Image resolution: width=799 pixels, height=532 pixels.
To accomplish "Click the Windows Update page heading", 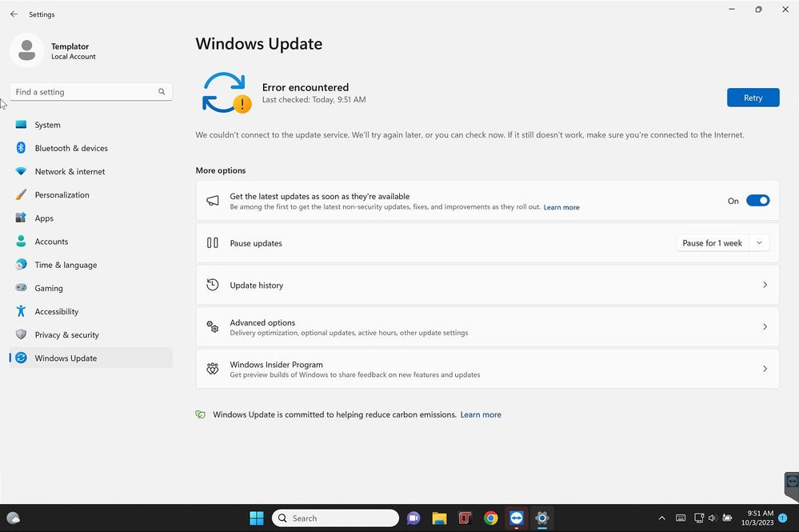I will [259, 44].
